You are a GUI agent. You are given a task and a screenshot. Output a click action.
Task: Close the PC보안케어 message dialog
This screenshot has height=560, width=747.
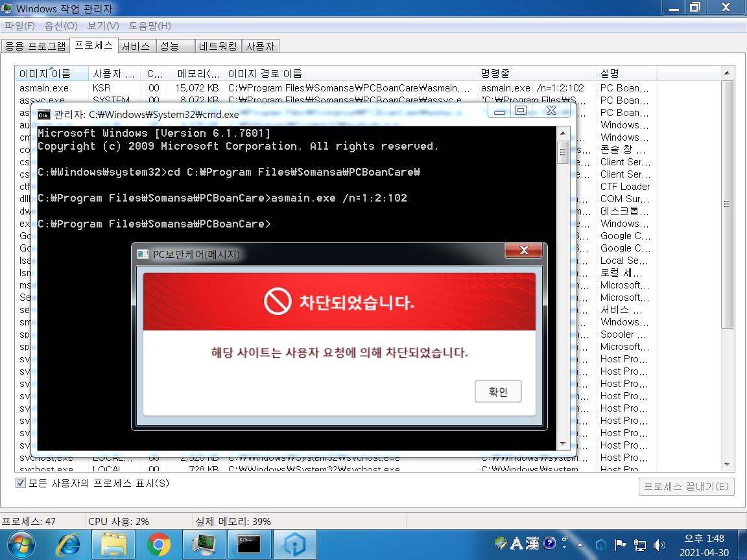click(x=523, y=250)
